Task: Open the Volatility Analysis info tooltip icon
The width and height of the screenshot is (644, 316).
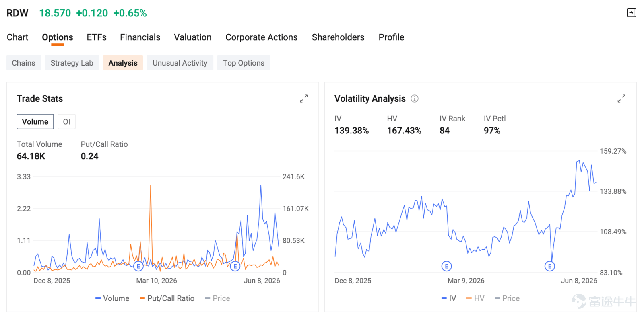Action: 415,98
